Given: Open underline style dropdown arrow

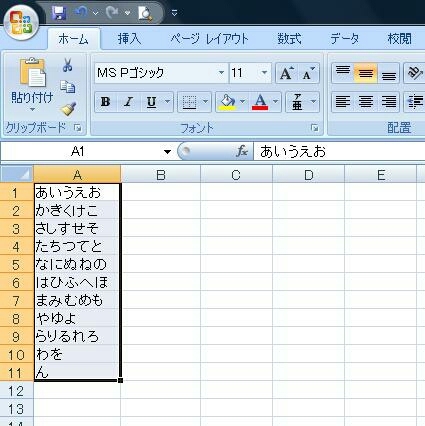Looking at the screenshot, I should click(168, 102).
